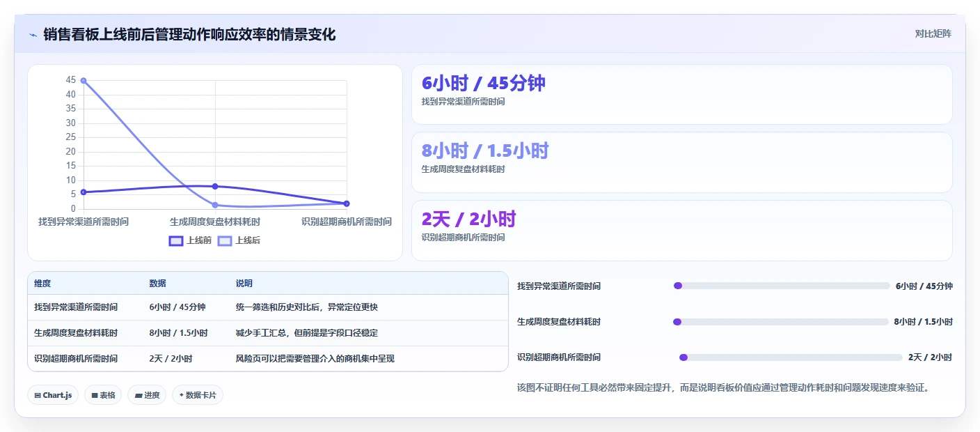
Task: Click 6小时 / 45分钟 value right of progress bar
Action: pos(924,286)
